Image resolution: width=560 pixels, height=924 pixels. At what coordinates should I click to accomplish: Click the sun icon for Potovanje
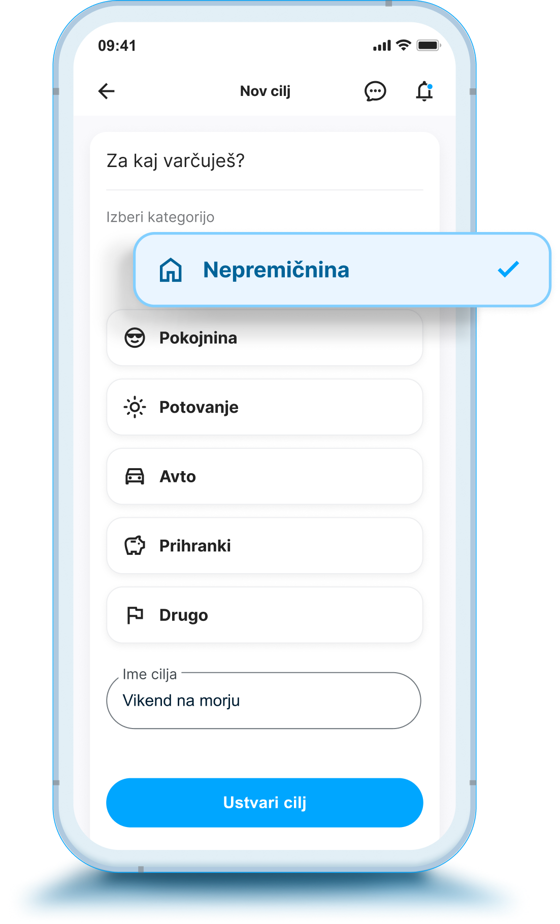pos(135,407)
